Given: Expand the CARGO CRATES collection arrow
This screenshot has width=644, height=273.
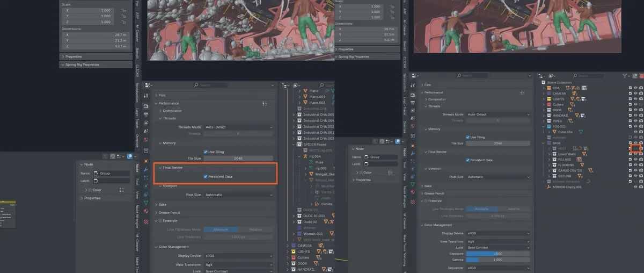Looking at the screenshot, I should tap(549, 170).
